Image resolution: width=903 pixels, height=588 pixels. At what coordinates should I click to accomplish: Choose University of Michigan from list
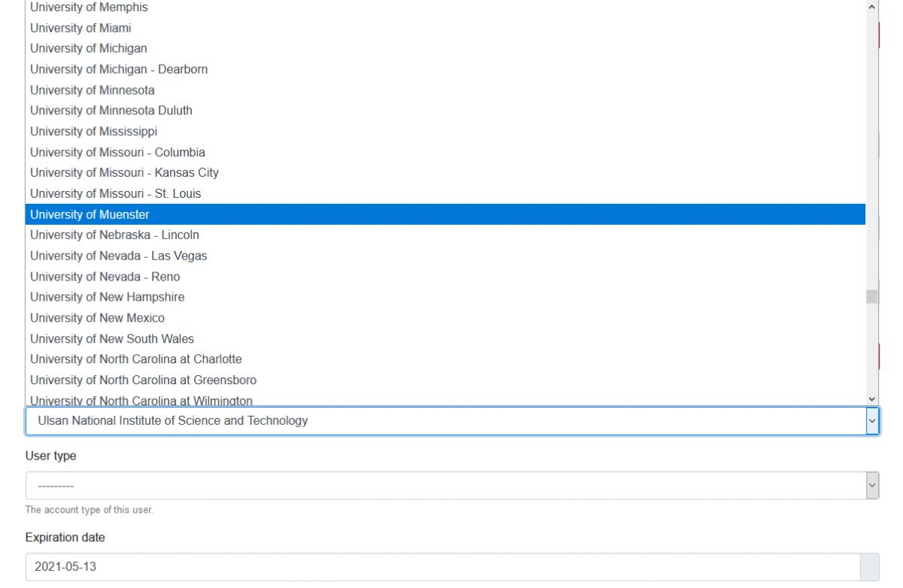(445, 48)
